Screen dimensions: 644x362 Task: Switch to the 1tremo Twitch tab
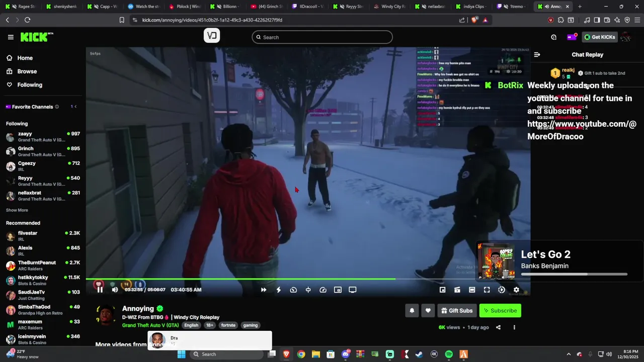[x=512, y=7]
